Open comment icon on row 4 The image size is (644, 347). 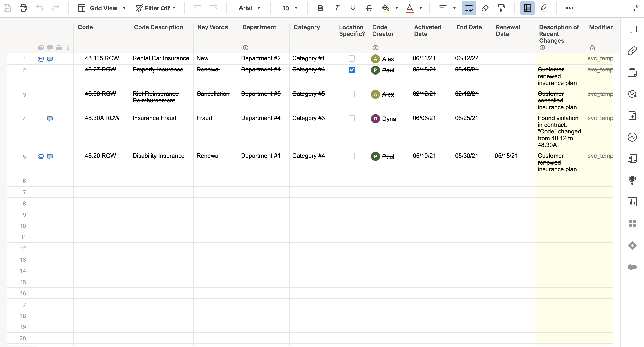pyautogui.click(x=50, y=119)
